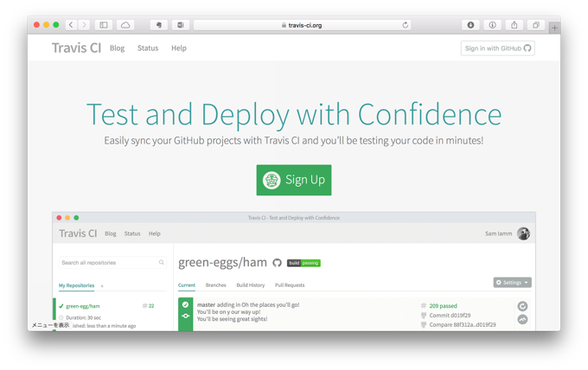Switch to the Build History tab
Image resolution: width=588 pixels, height=370 pixels.
click(x=251, y=285)
